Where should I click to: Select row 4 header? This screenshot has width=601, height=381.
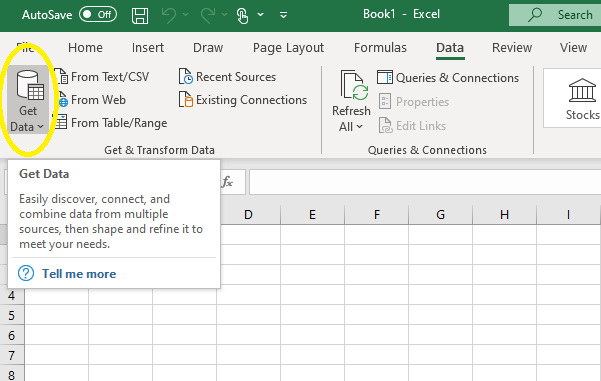click(12, 296)
